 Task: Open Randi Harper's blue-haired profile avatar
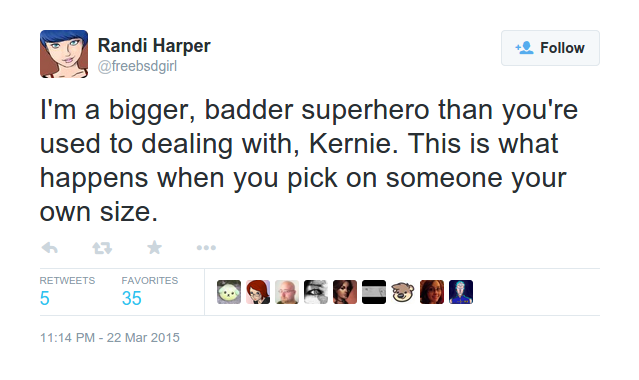click(x=64, y=54)
